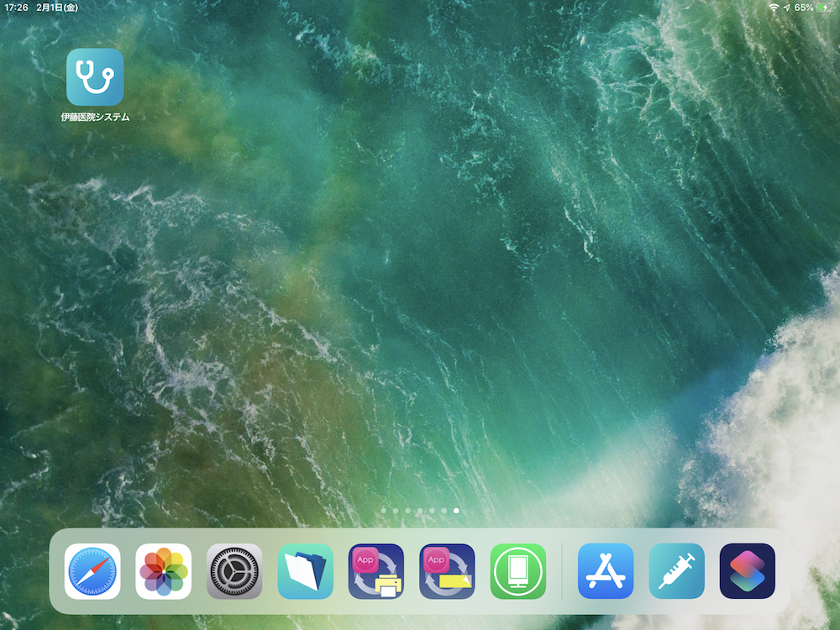Open the App printer sync icon
The width and height of the screenshot is (840, 630).
pos(376,571)
